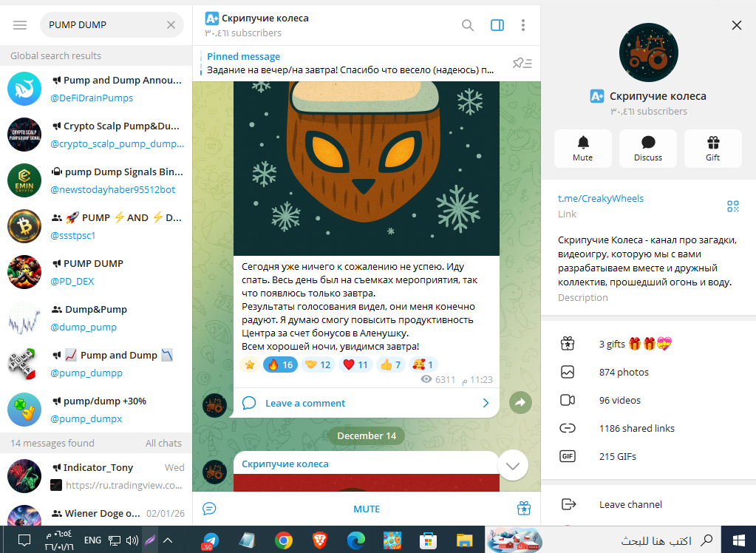Toggle the star reaction
The width and height of the screenshot is (756, 553).
pyautogui.click(x=250, y=364)
